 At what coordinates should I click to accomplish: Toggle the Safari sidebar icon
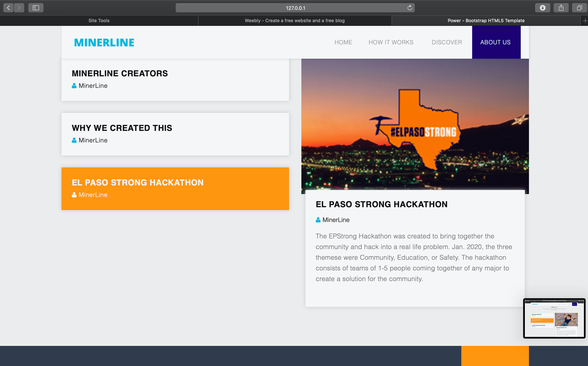pyautogui.click(x=36, y=8)
